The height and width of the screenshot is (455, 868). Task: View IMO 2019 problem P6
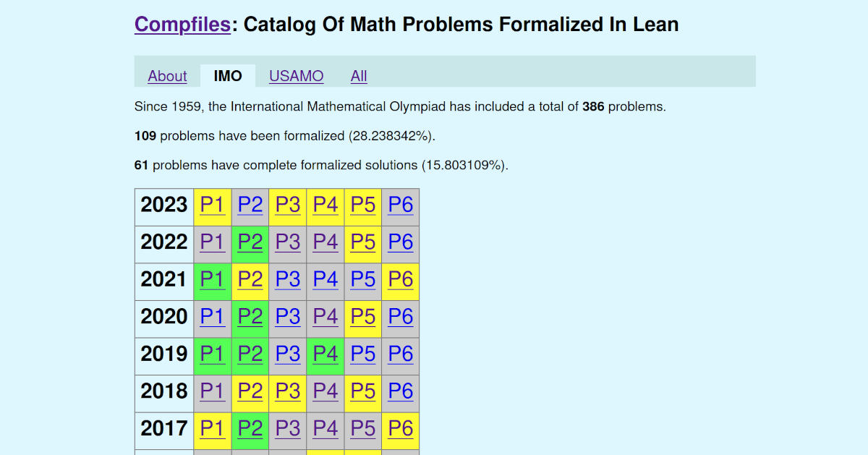pyautogui.click(x=401, y=354)
